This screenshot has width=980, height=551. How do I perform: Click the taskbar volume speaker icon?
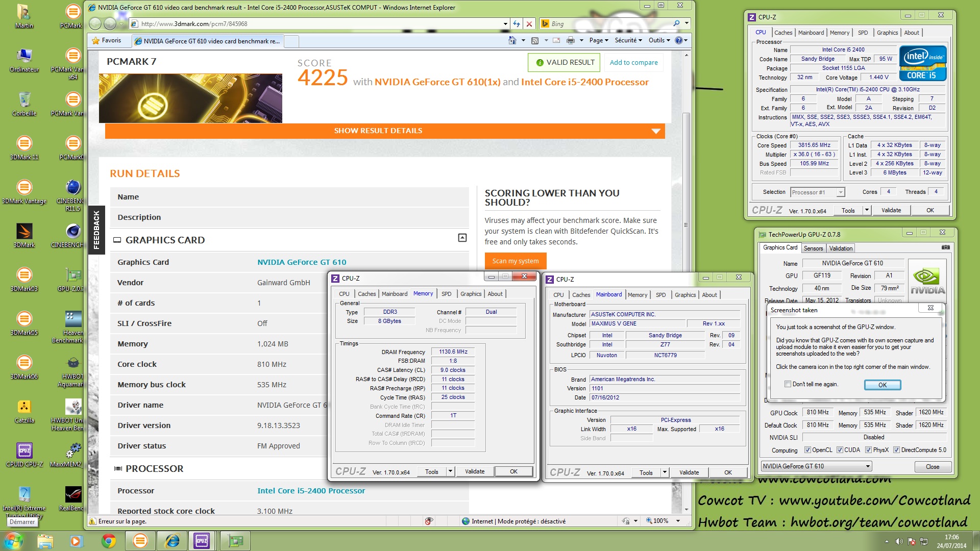coord(899,541)
